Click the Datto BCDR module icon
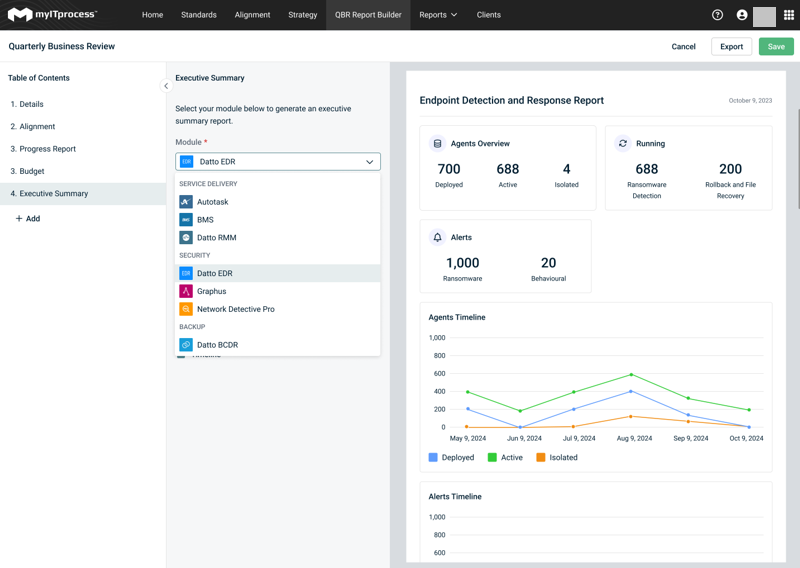800x568 pixels. [x=186, y=344]
